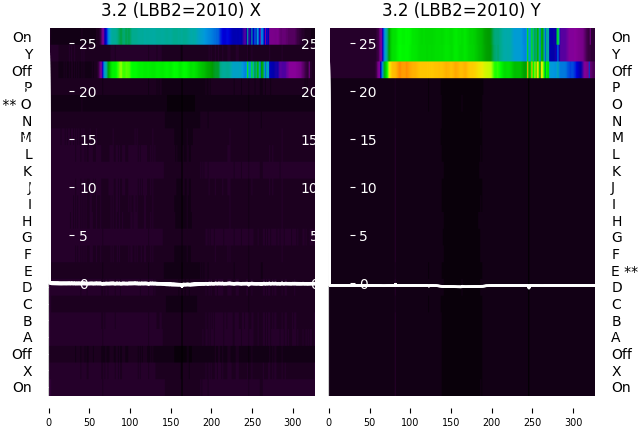
Task: Click the '3.2 (LBB2=2010) X' plot title
Action: click(x=181, y=10)
